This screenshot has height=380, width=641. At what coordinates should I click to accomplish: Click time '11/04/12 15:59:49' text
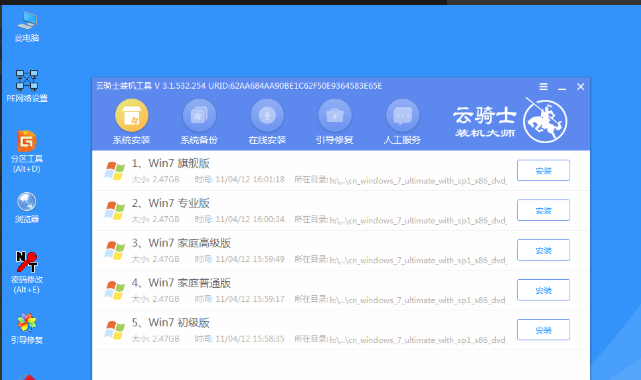pyautogui.click(x=250, y=259)
